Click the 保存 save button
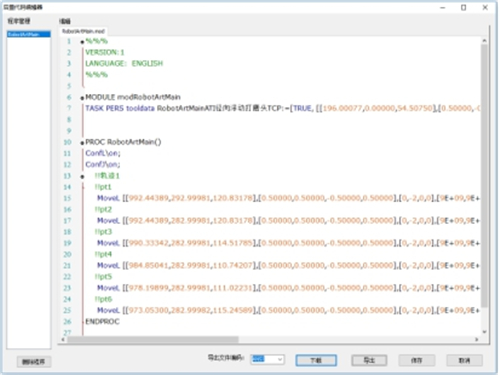 click(417, 360)
